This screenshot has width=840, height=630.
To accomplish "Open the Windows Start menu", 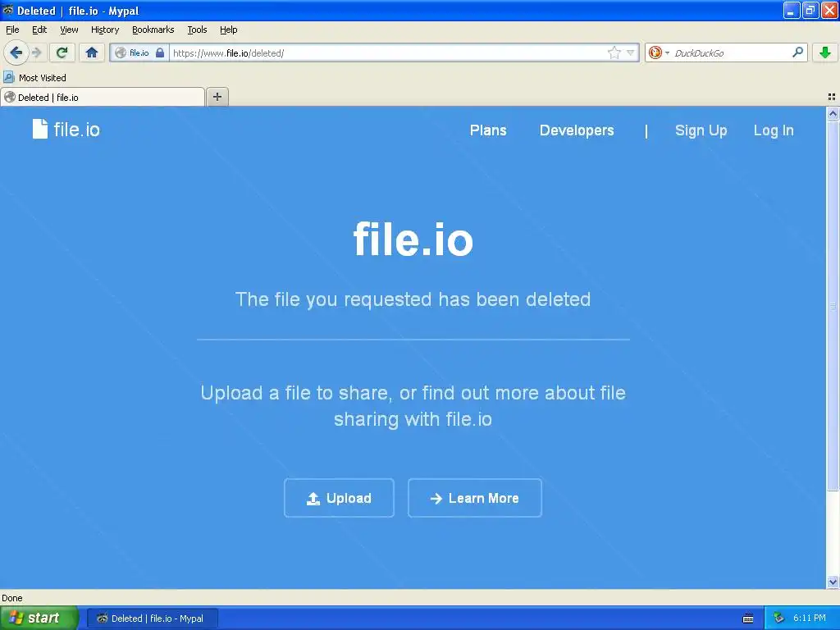I will (x=39, y=618).
